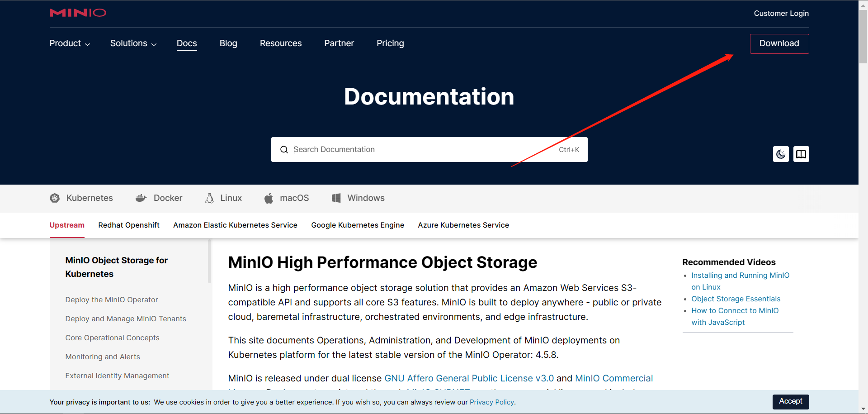Select the Linux penguin icon
The image size is (868, 414).
coord(209,198)
